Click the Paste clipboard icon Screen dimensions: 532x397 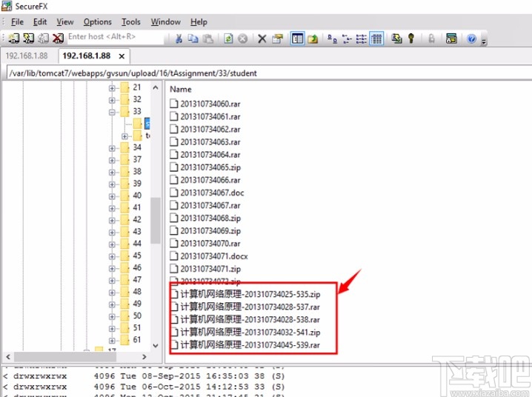pyautogui.click(x=207, y=39)
